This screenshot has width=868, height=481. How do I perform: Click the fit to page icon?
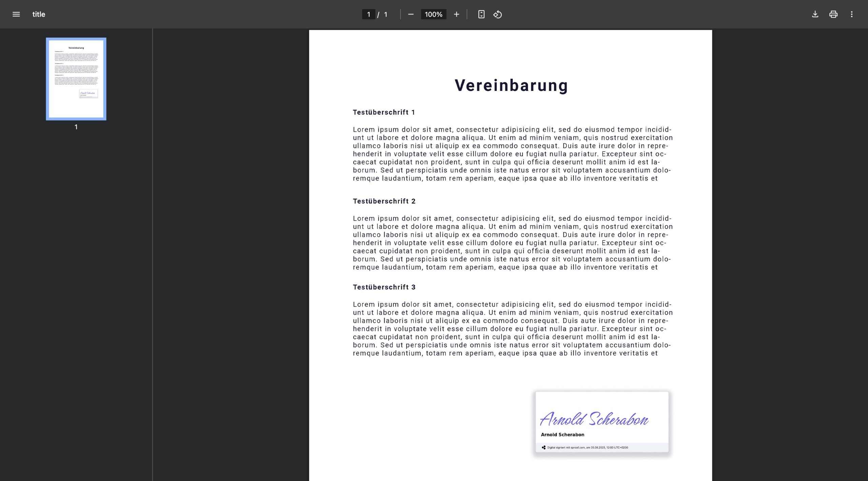481,14
